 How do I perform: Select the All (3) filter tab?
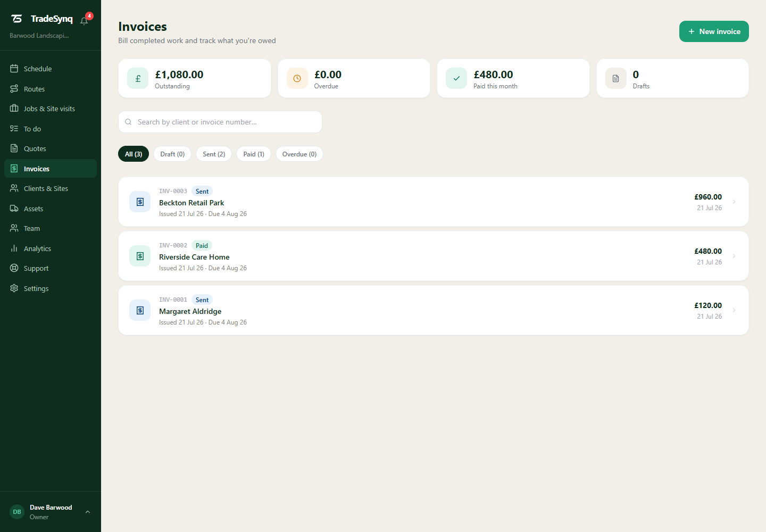pos(134,154)
